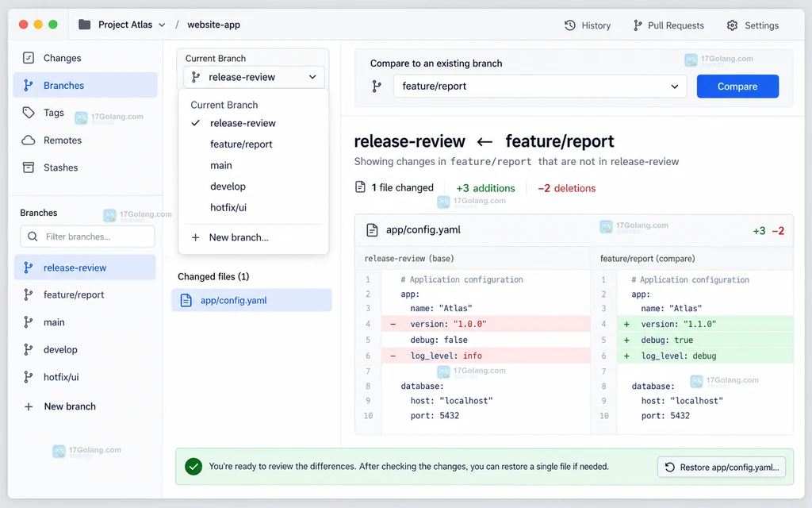
Task: Click the added line debug: true
Action: click(705, 340)
